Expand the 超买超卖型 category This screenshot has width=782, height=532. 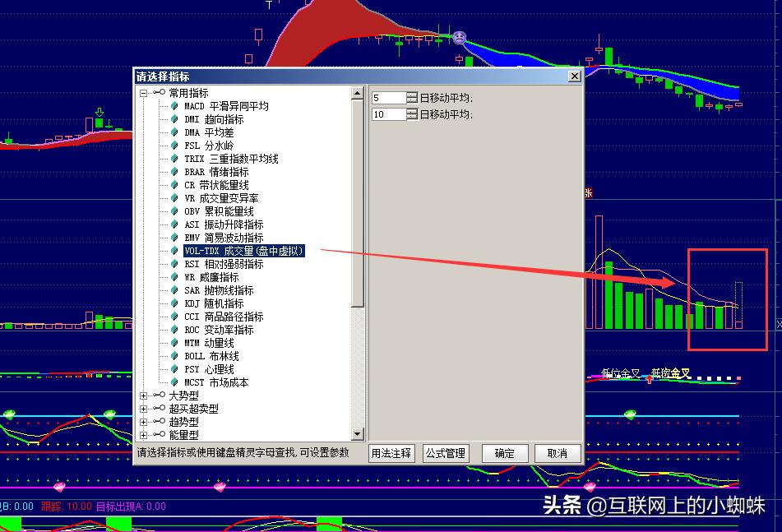pyautogui.click(x=145, y=409)
